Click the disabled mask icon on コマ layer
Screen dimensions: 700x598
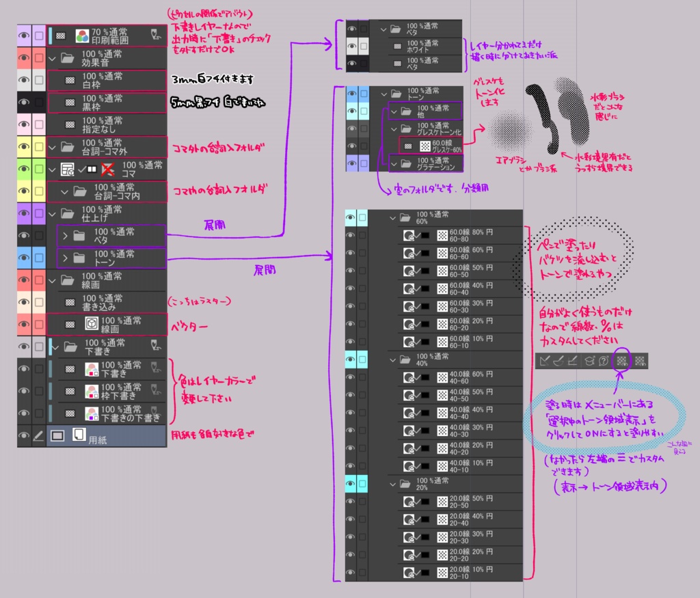108,169
